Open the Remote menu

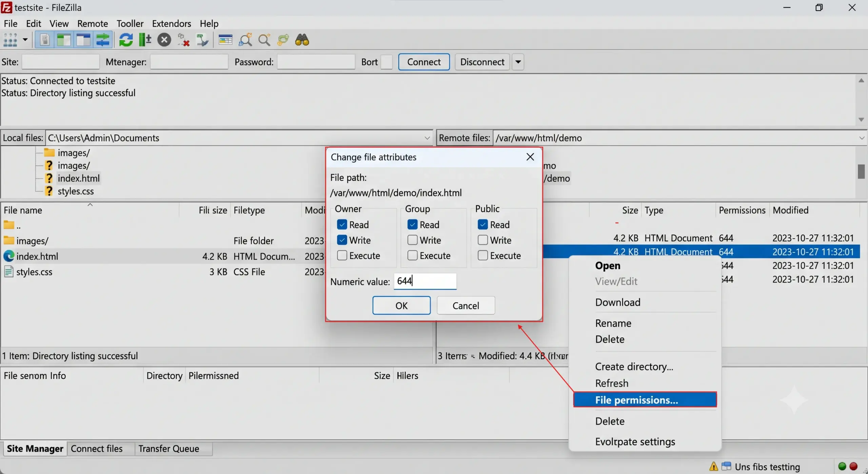pyautogui.click(x=93, y=23)
